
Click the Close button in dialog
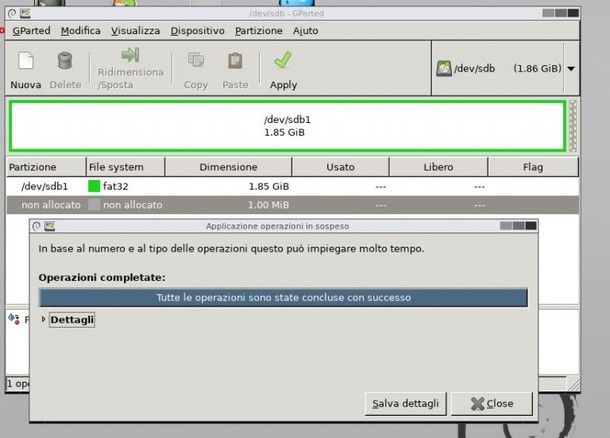point(492,404)
